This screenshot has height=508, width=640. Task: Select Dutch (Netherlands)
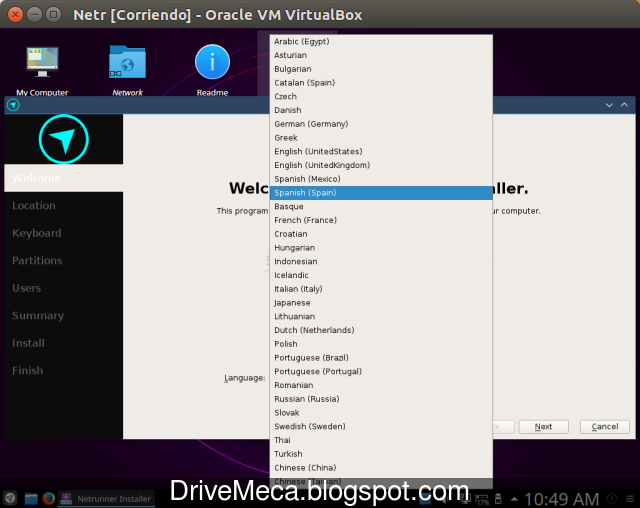coord(381,330)
